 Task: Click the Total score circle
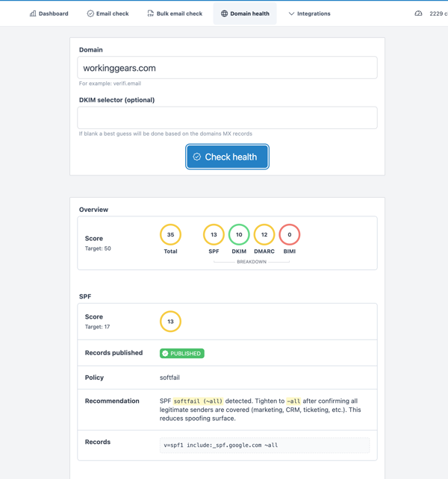coord(170,234)
